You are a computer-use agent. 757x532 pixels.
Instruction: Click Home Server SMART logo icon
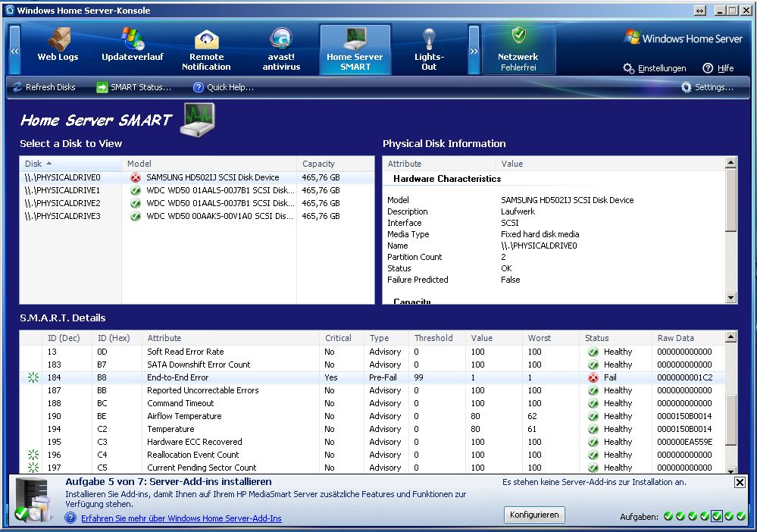[198, 120]
